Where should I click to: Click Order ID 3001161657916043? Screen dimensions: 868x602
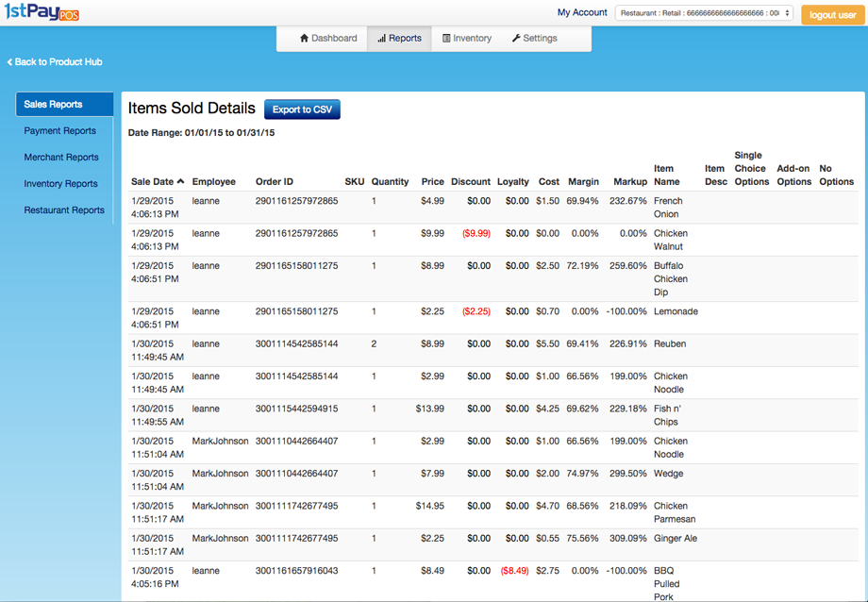click(296, 571)
